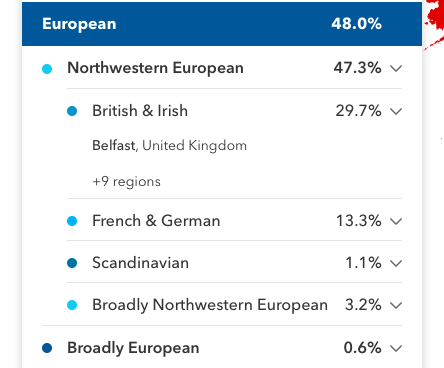The height and width of the screenshot is (368, 444).
Task: Click the Northwestern European color dot
Action: [x=47, y=69]
